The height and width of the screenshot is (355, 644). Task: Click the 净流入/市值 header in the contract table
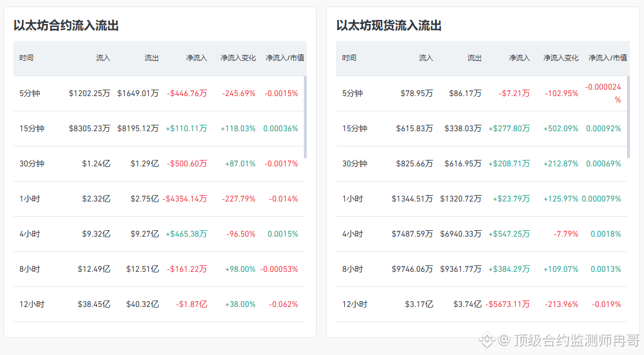tap(285, 58)
